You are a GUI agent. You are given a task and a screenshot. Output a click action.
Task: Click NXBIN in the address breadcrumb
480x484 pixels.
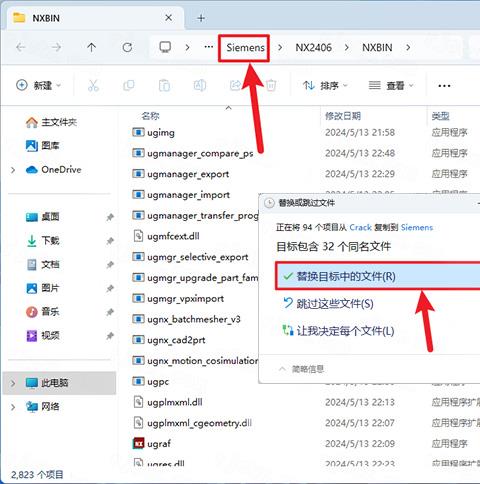tap(377, 48)
